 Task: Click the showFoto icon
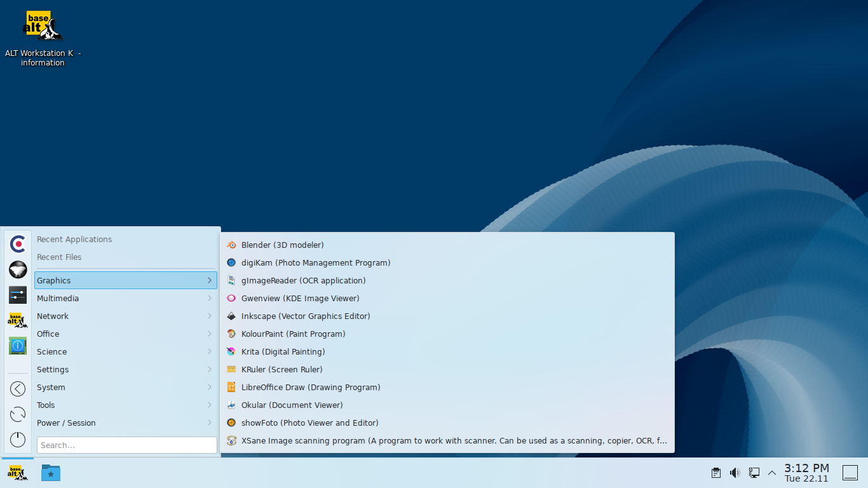pos(231,423)
